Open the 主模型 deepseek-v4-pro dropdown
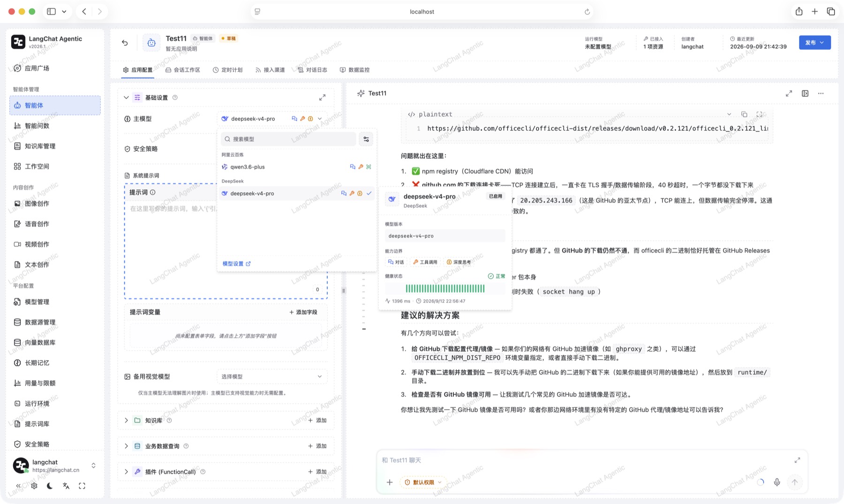Screen dimensions: 844x504 pos(272,119)
